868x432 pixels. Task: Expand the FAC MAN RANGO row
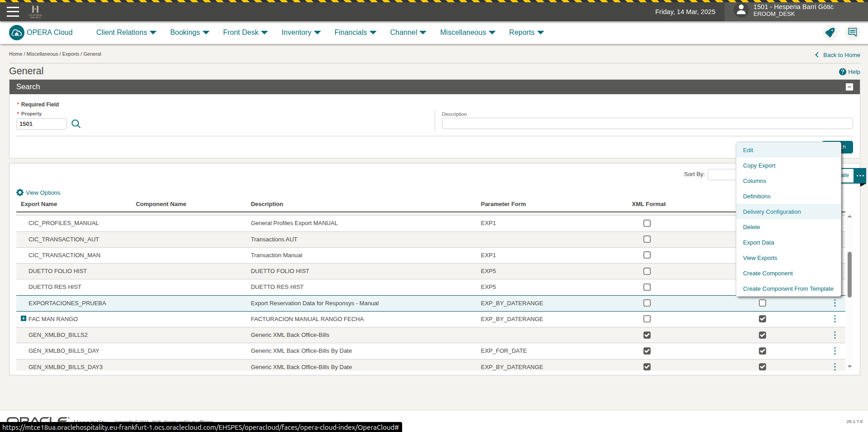coord(24,319)
